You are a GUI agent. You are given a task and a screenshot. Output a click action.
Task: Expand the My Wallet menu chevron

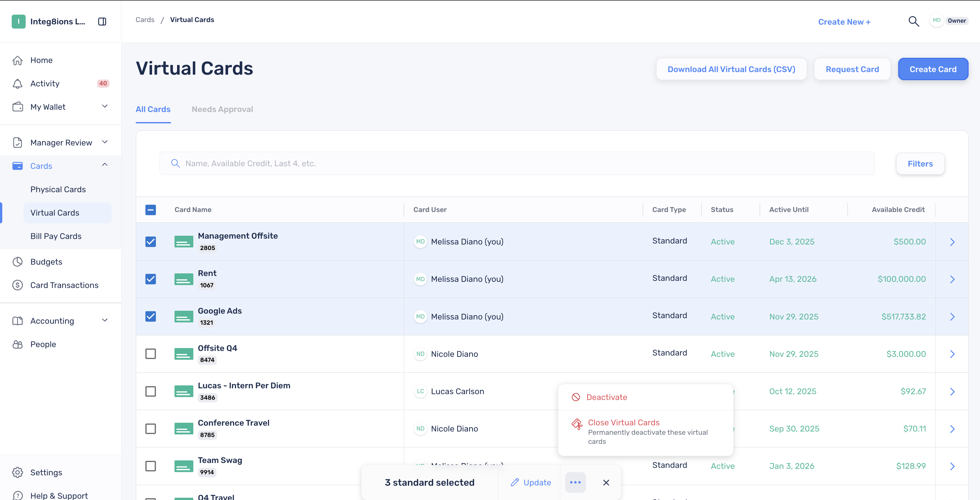105,106
